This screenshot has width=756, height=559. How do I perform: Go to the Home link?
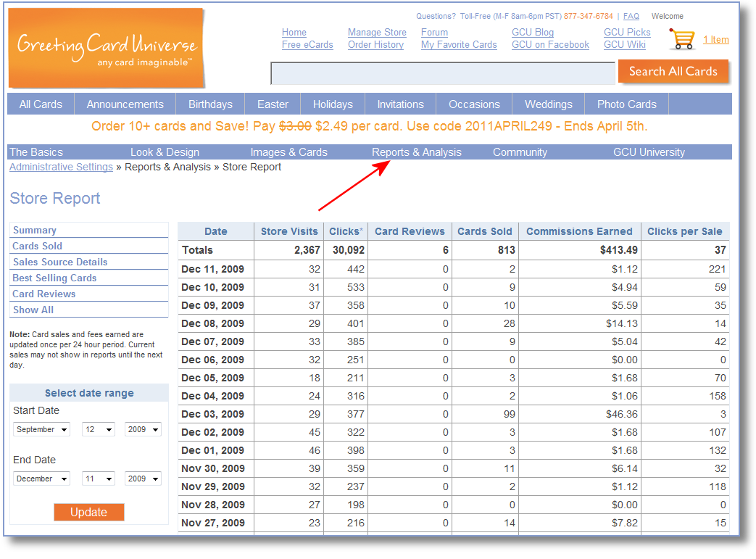pyautogui.click(x=294, y=33)
